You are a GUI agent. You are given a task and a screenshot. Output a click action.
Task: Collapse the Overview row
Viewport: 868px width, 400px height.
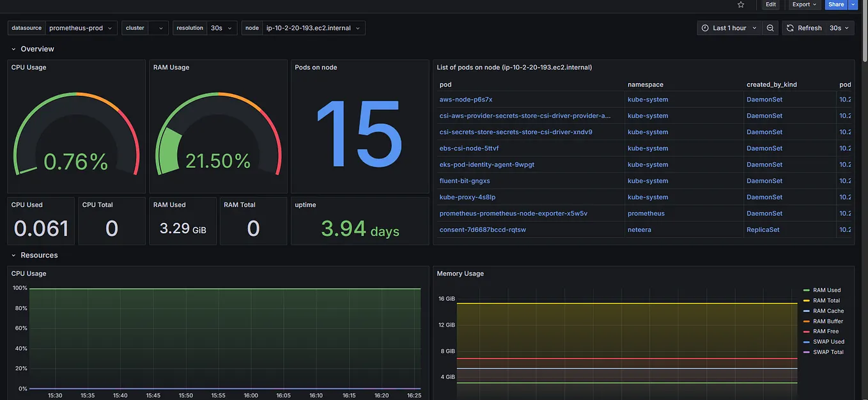(x=13, y=49)
